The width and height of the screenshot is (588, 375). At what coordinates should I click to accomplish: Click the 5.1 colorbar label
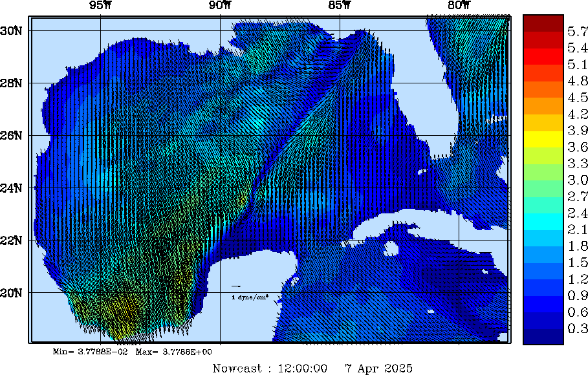tap(578, 65)
